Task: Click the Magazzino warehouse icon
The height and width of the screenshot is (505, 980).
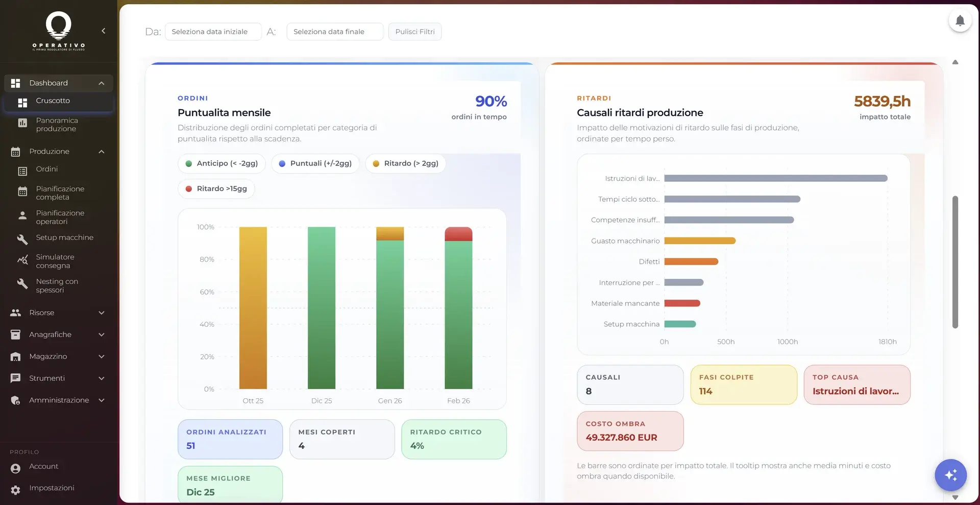Action: click(16, 356)
